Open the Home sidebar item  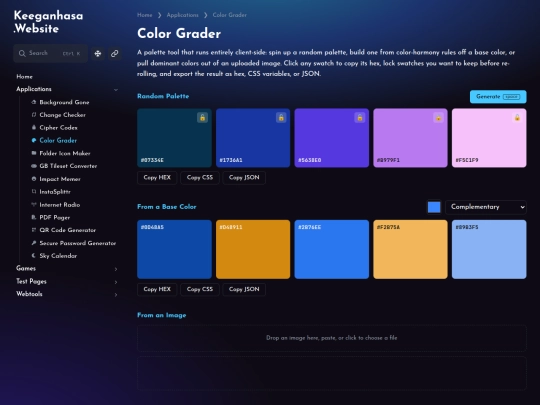[24, 76]
